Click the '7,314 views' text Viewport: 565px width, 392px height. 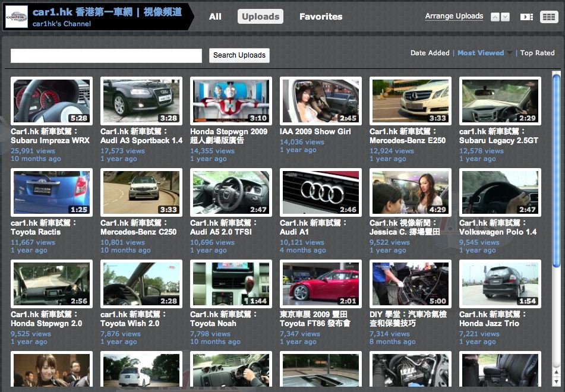[x=390, y=334]
